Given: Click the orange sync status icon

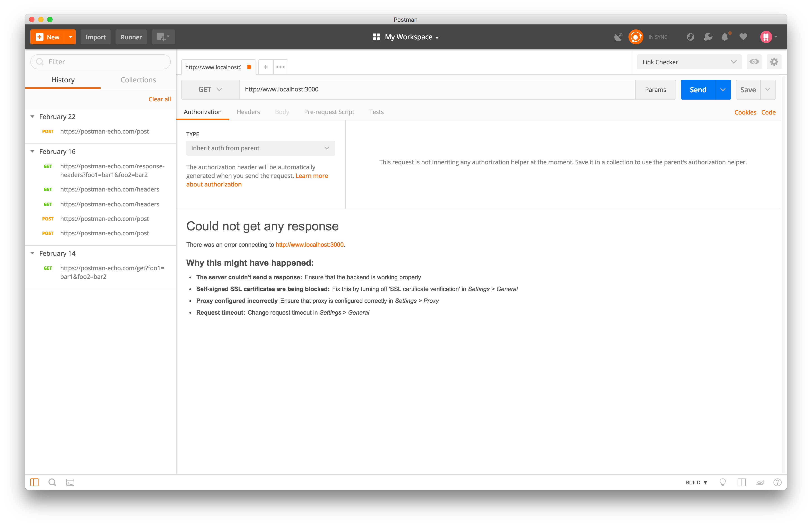Looking at the screenshot, I should (636, 37).
